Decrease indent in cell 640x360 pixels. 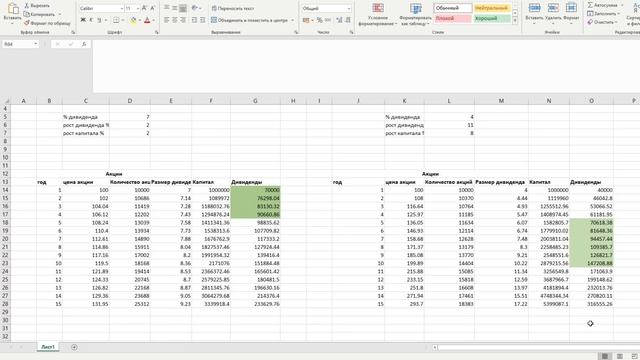click(x=194, y=20)
